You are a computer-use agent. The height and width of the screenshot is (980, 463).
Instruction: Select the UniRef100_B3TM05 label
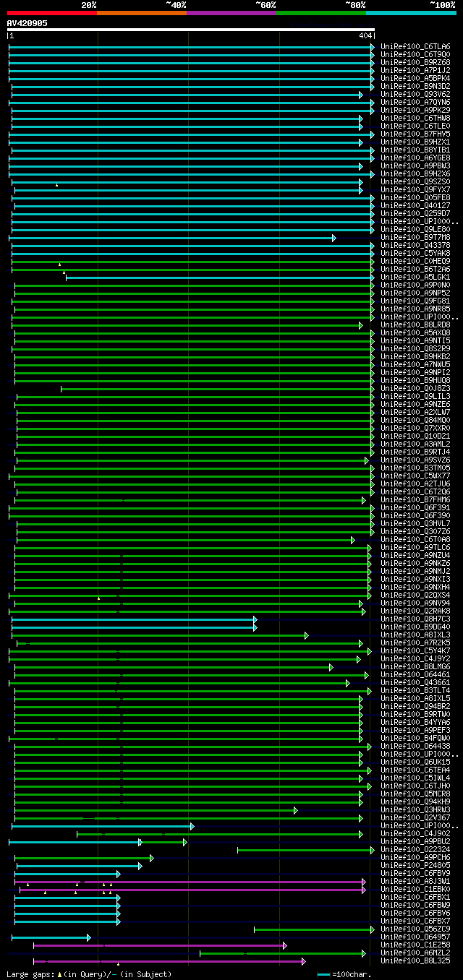pyautogui.click(x=415, y=468)
